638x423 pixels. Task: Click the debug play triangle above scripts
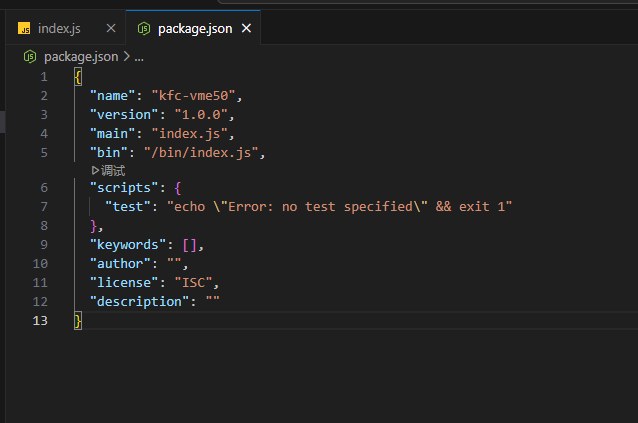point(95,171)
